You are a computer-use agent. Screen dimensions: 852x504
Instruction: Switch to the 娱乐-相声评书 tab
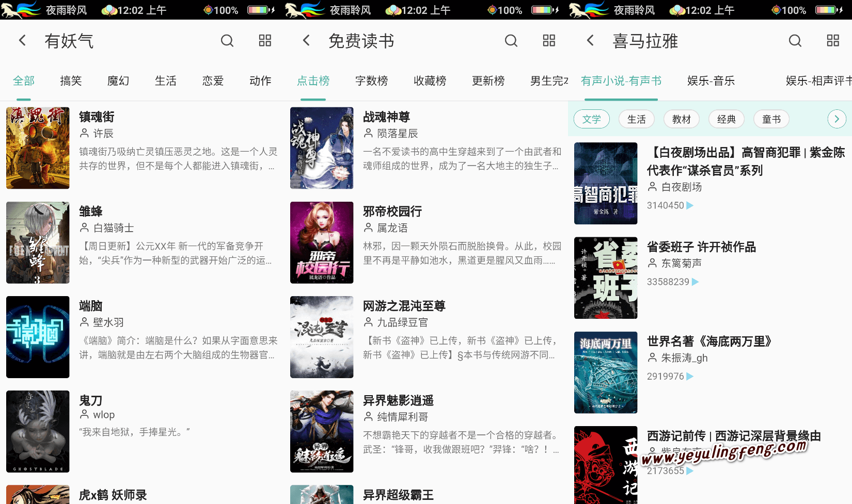[818, 80]
